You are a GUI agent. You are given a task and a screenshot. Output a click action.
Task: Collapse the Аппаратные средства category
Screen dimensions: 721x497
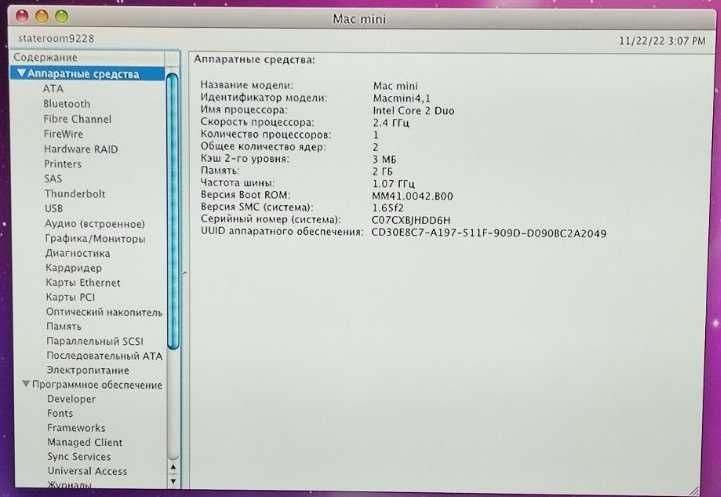[21, 73]
